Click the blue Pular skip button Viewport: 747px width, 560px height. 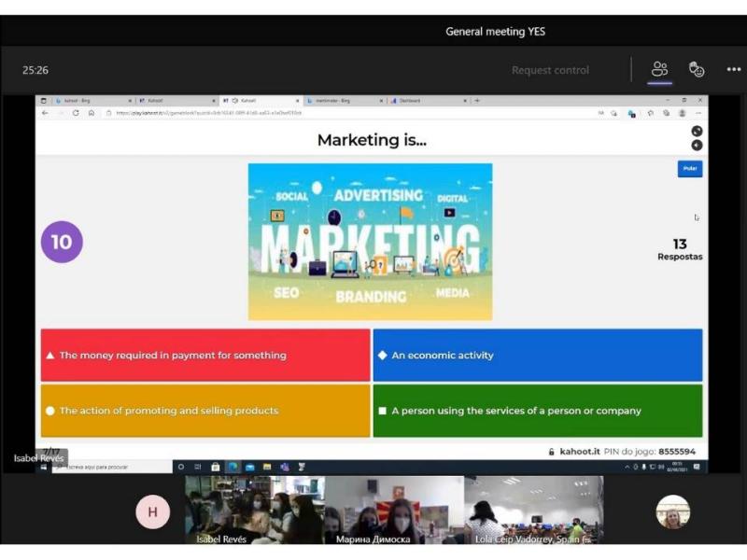[690, 169]
